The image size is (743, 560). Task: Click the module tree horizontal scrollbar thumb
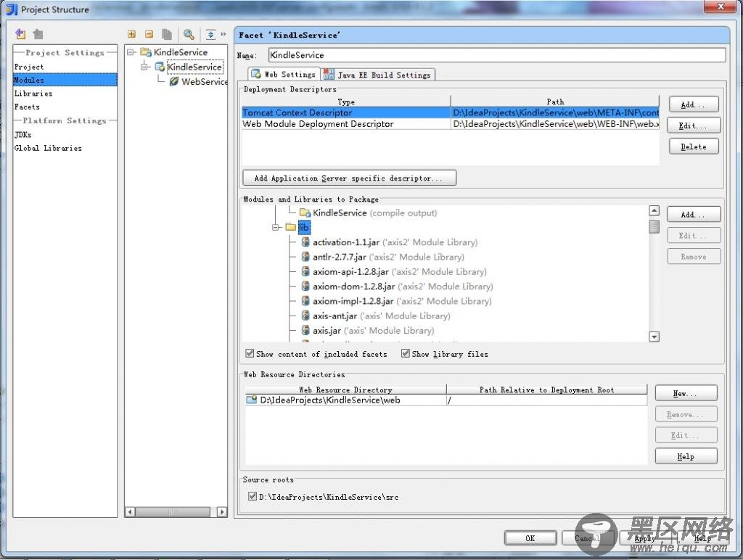pos(173,511)
